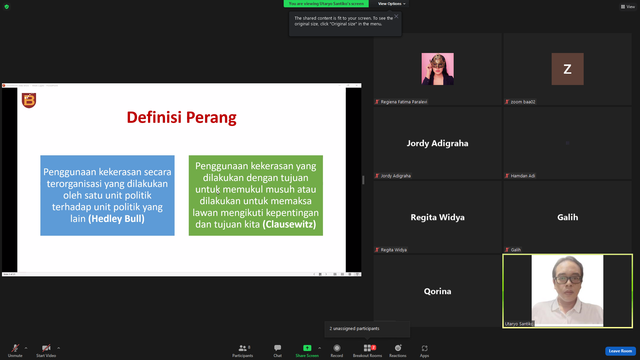
Task: Expand audio options caret next to Unmute
Action: (26, 348)
